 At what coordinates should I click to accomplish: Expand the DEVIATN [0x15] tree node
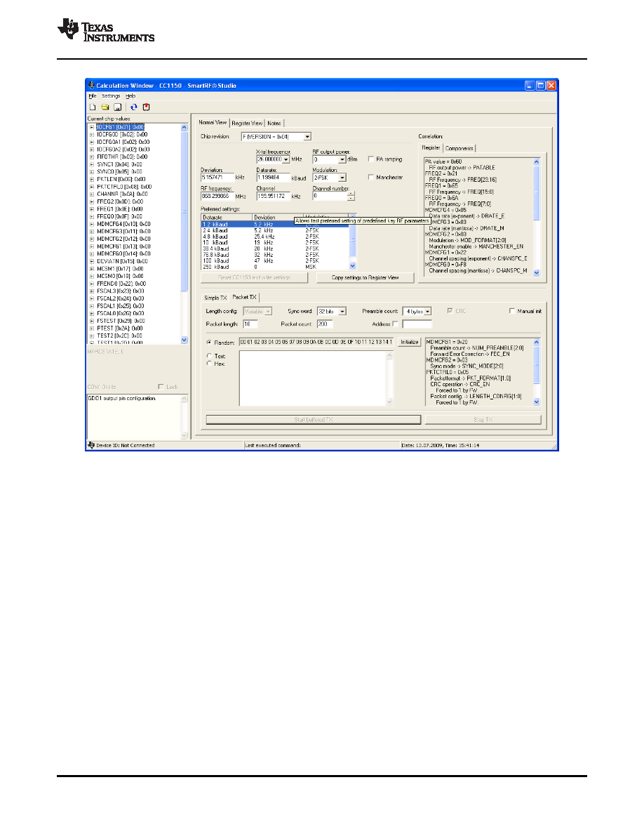coord(92,261)
